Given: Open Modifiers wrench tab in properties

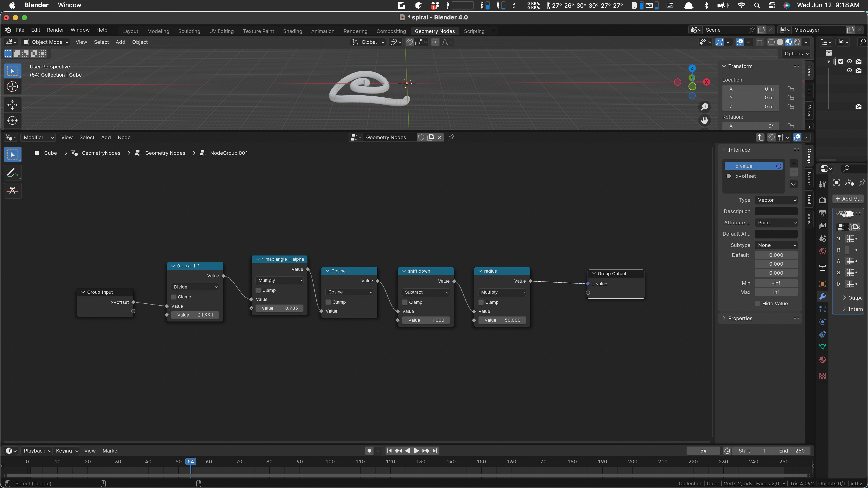Looking at the screenshot, I should tap(823, 296).
